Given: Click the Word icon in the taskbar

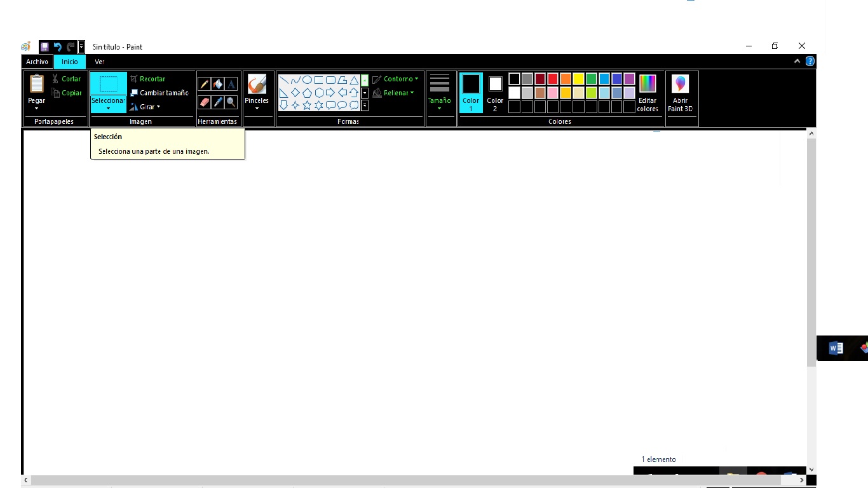Looking at the screenshot, I should point(836,348).
